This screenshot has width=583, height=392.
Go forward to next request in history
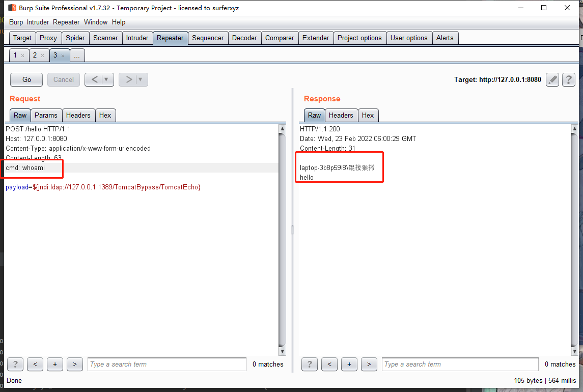click(x=129, y=79)
